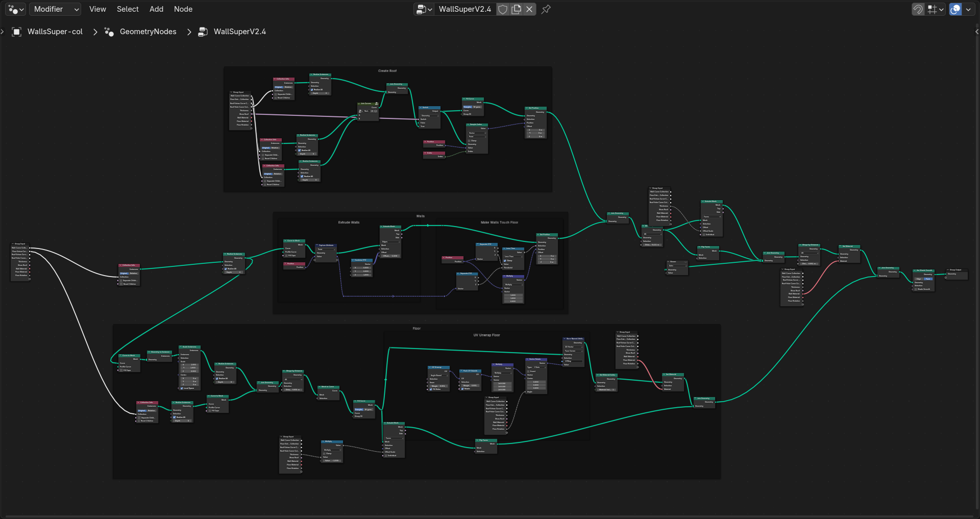Image resolution: width=980 pixels, height=519 pixels.
Task: Click the WallSuperV2.4 breadcrumb label
Action: coord(240,32)
